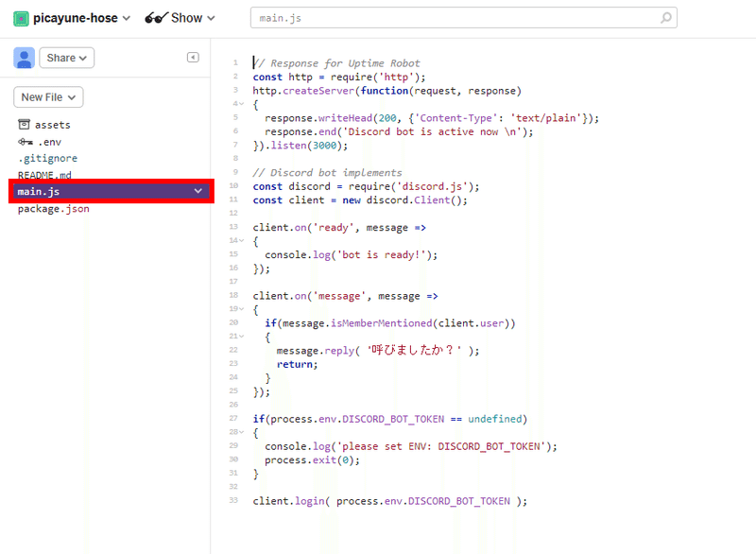Collapse code fold arrow at line 19
Screen dimensions: 756x554
tap(242, 308)
